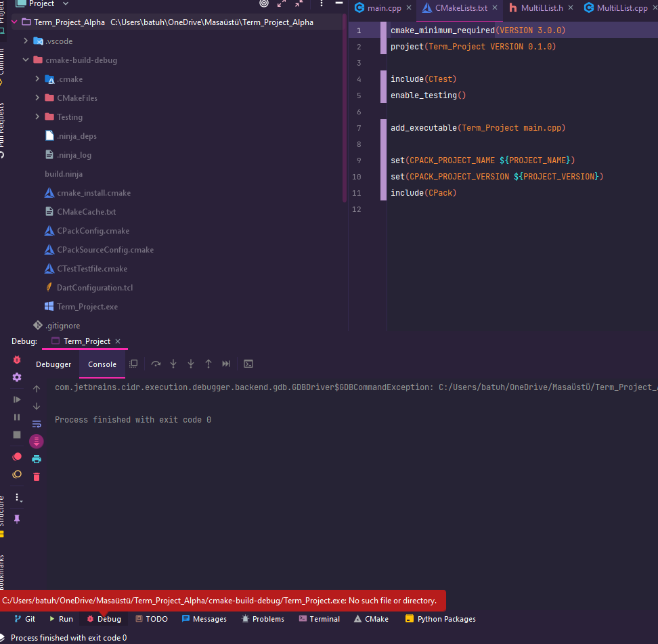The image size is (658, 644).
Task: Open the Python Packages tool window
Action: [x=441, y=619]
